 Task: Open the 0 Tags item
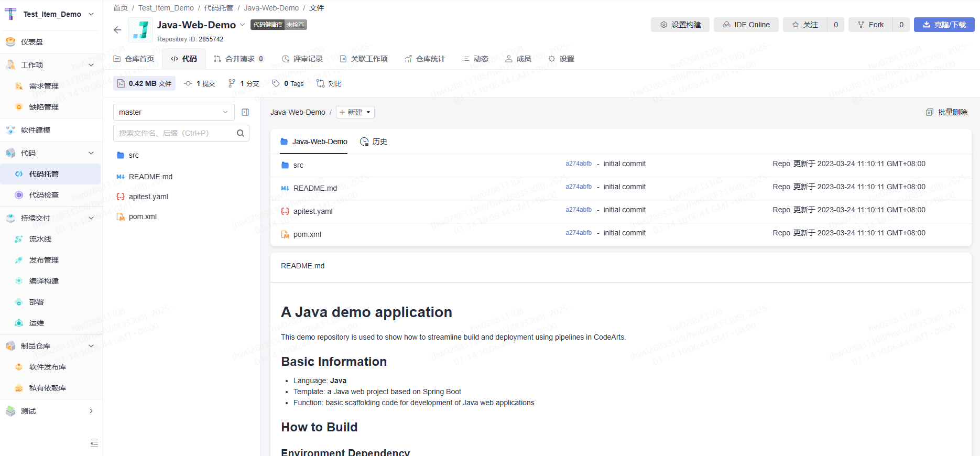point(288,83)
